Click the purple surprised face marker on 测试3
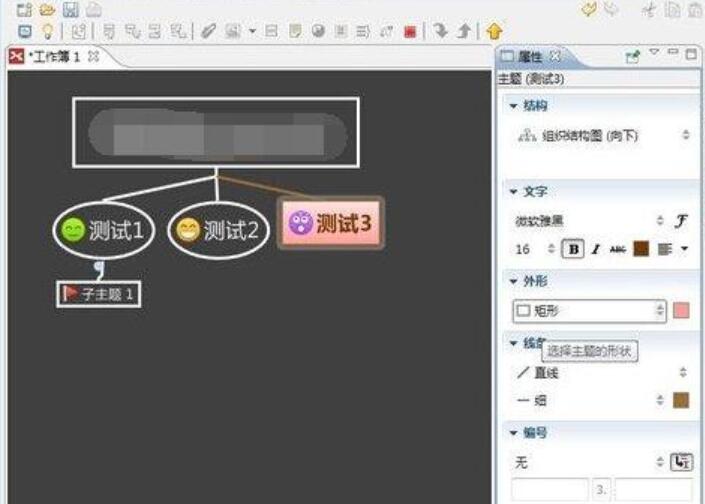This screenshot has height=504, width=705. pyautogui.click(x=301, y=223)
